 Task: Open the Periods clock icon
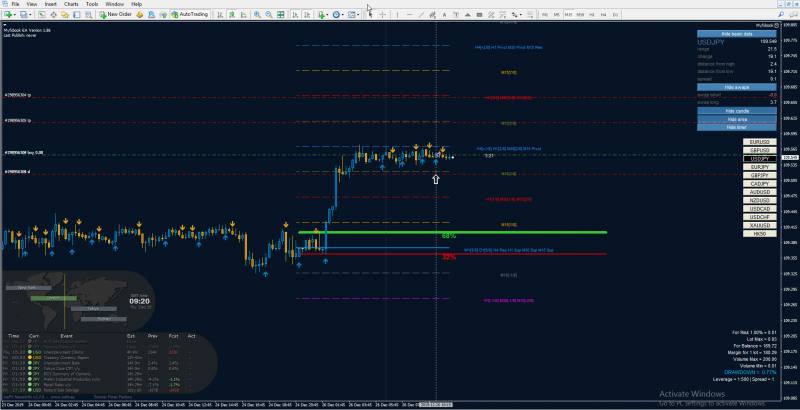coord(337,15)
